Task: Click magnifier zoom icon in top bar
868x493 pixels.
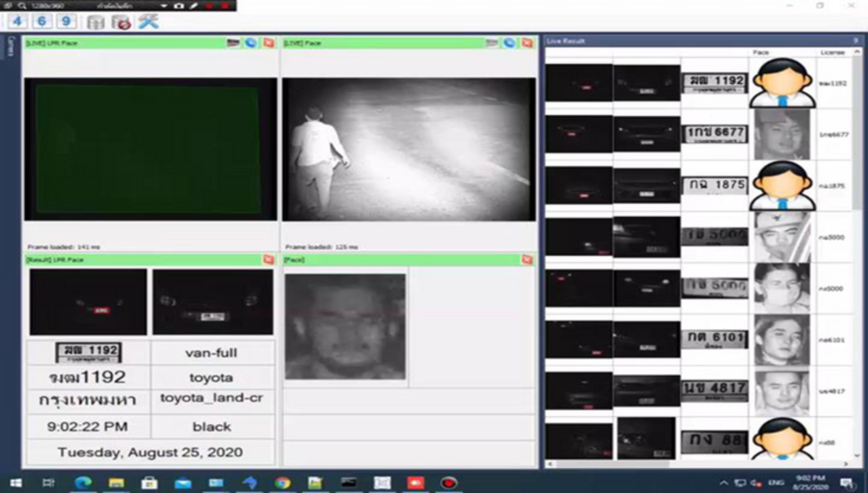Action: [x=22, y=6]
